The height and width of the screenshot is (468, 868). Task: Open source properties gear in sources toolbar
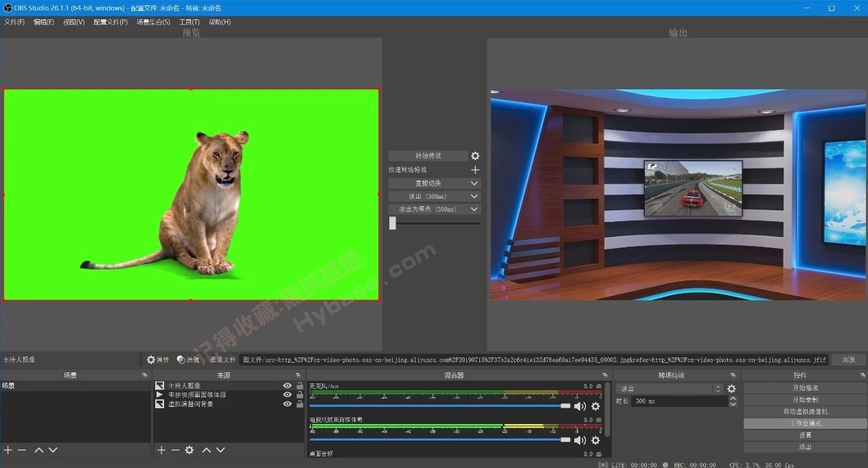pyautogui.click(x=190, y=450)
